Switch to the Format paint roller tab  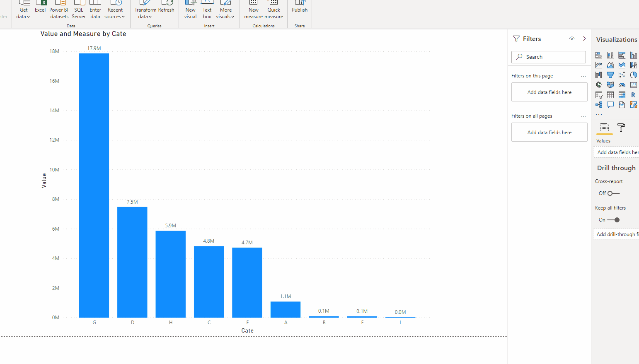coord(621,128)
